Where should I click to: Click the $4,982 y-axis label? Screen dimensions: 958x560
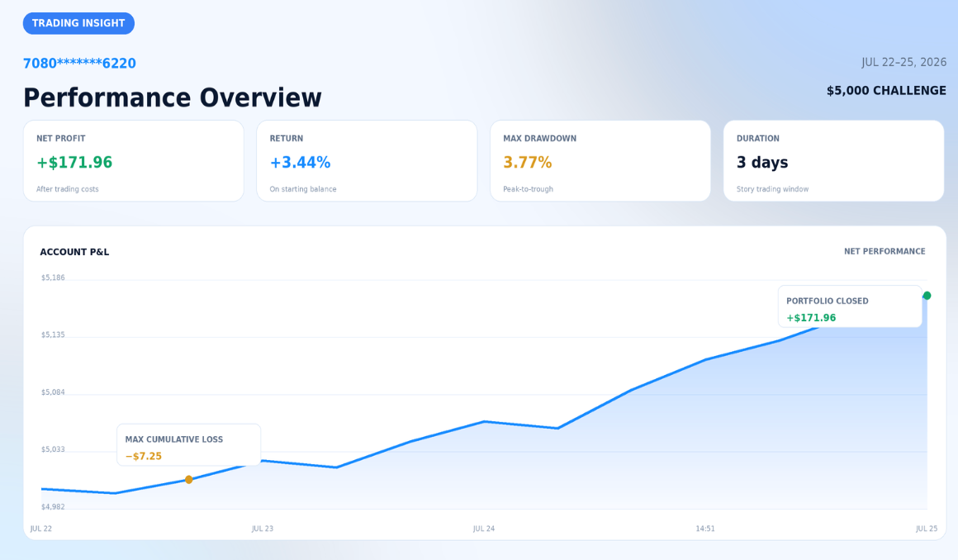click(53, 507)
